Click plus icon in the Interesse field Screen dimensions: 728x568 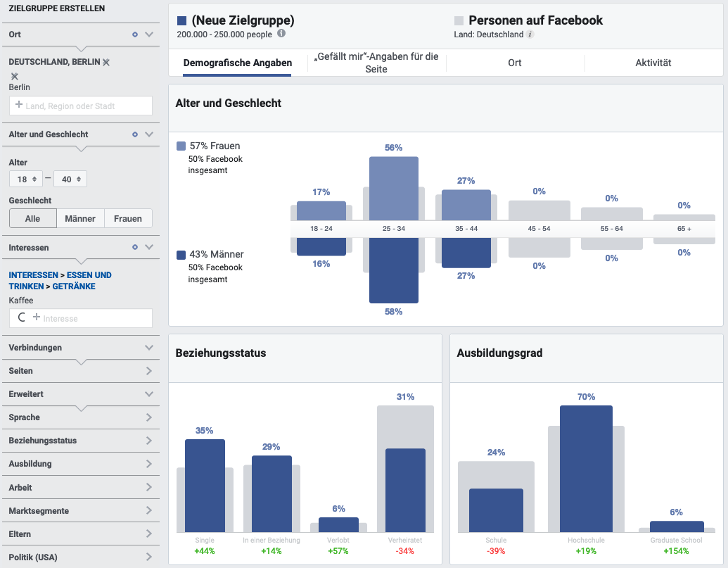click(37, 318)
